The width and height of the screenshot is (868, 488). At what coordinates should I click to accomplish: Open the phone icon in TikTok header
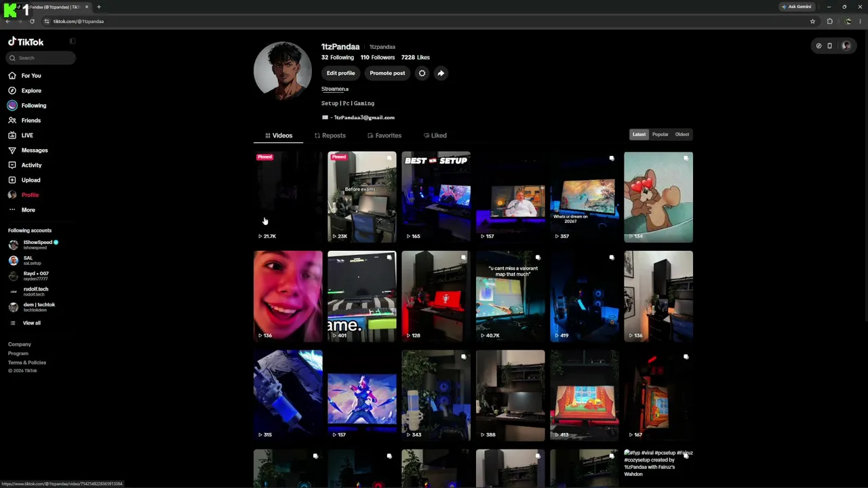click(x=829, y=46)
